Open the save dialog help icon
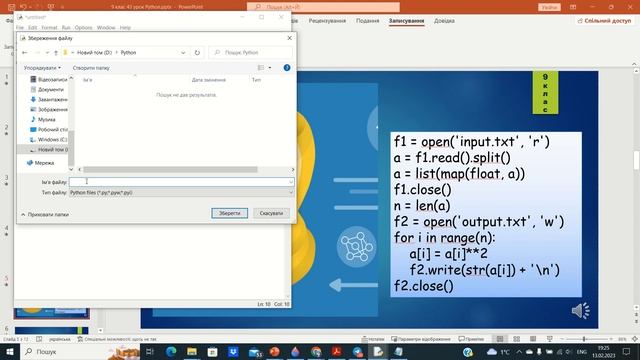The width and height of the screenshot is (640, 360). pyautogui.click(x=287, y=68)
